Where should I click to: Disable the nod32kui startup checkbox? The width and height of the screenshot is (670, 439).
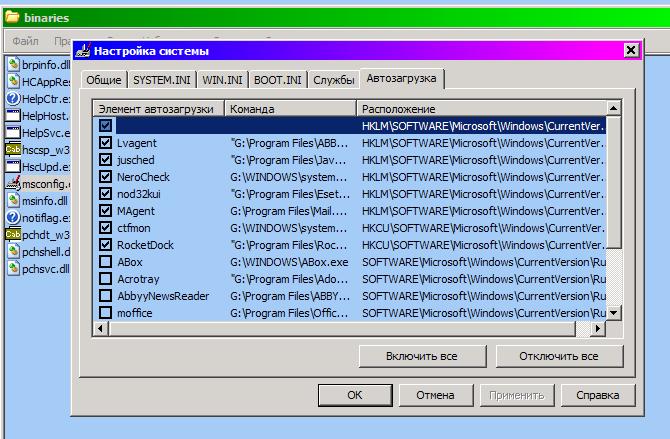(106, 194)
